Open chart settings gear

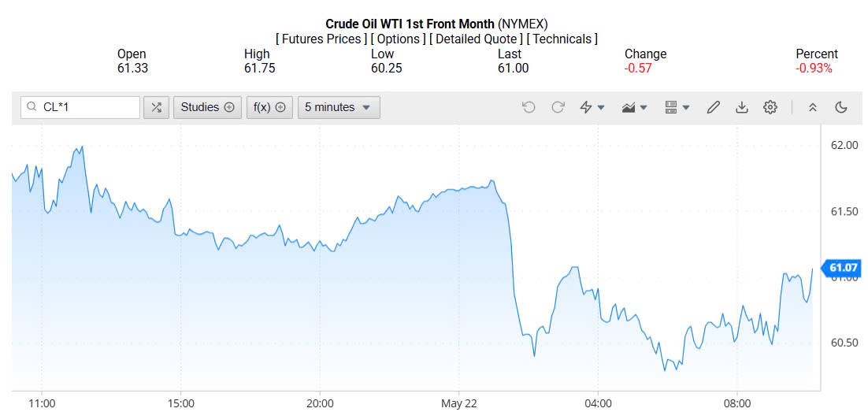[x=770, y=107]
